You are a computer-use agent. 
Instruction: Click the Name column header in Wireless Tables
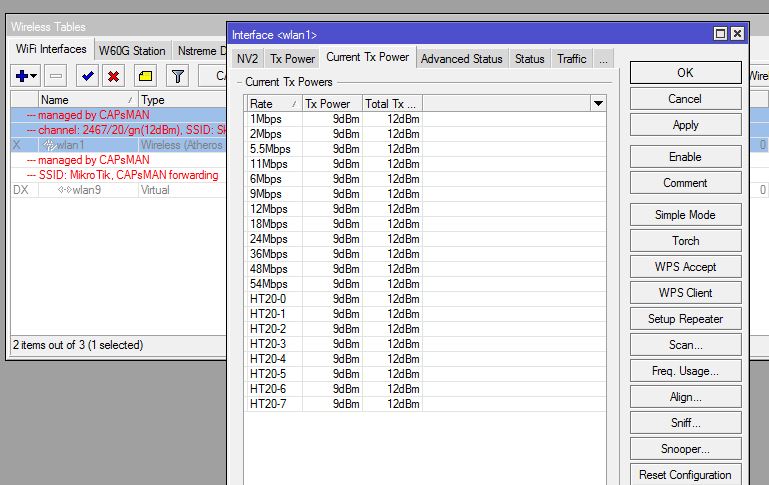click(x=88, y=100)
